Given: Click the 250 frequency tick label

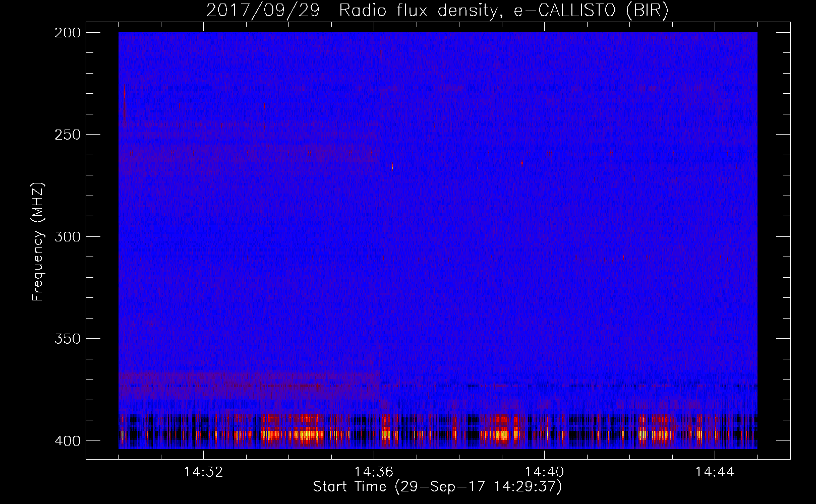Looking at the screenshot, I should pyautogui.click(x=67, y=135).
